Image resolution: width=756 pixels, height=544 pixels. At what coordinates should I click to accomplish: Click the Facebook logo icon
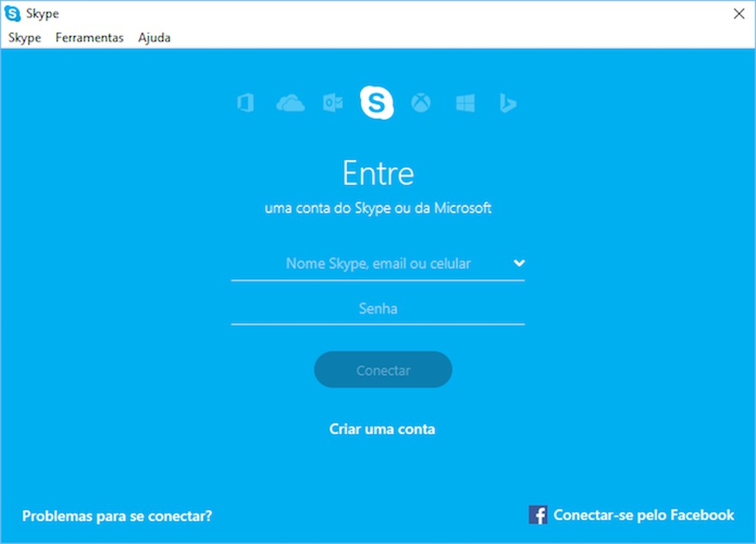coord(538,515)
